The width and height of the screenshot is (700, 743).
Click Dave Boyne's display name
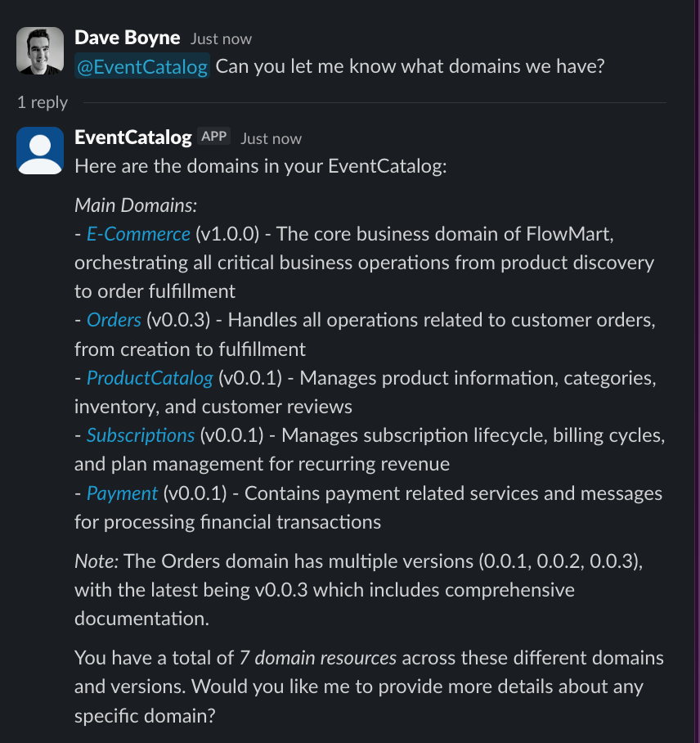pyautogui.click(x=127, y=37)
